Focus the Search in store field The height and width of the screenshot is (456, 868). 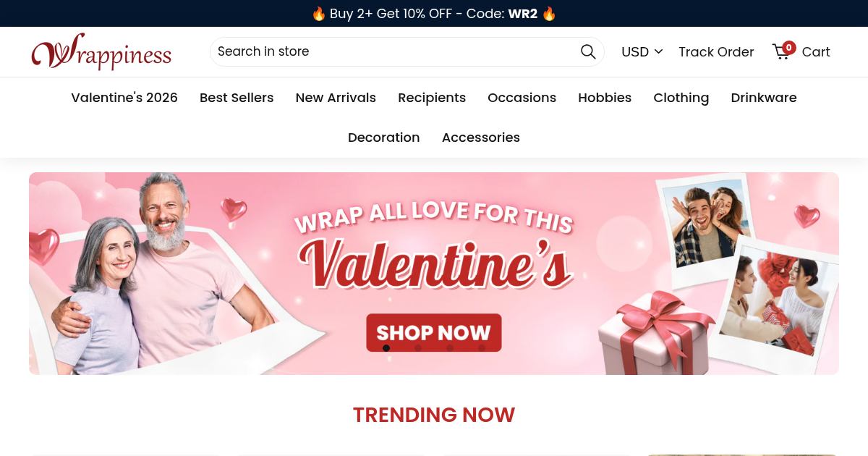pyautogui.click(x=394, y=51)
